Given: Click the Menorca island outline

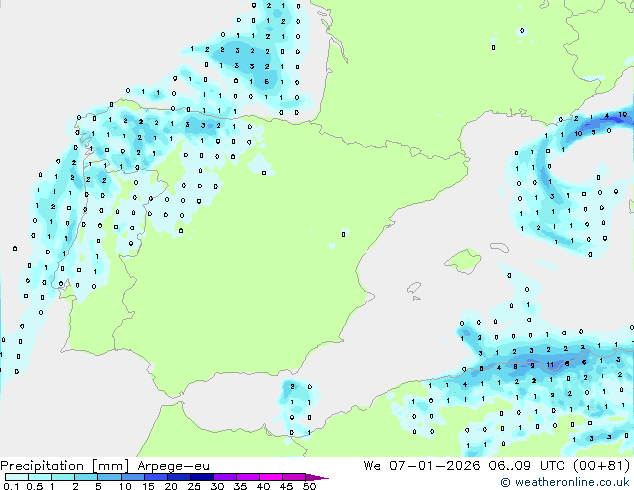Looking at the screenshot, I should pyautogui.click(x=499, y=247).
